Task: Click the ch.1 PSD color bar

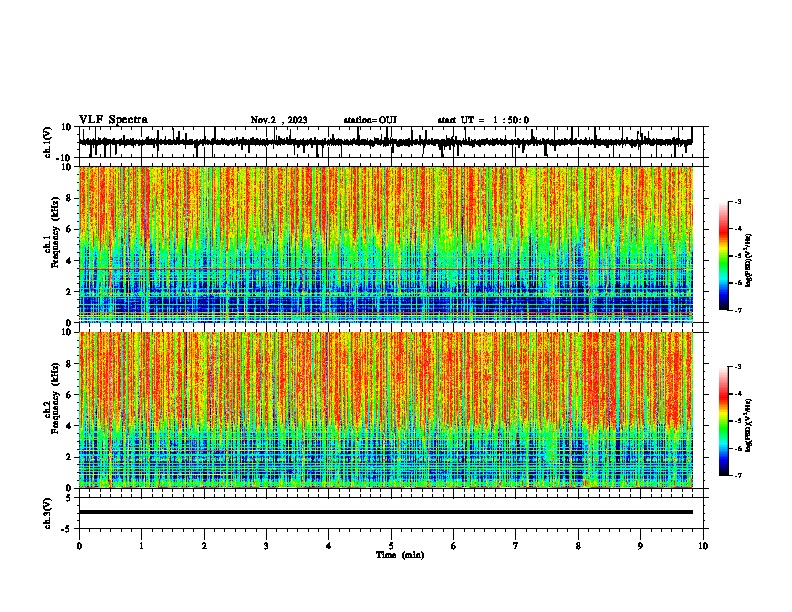Action: click(724, 256)
